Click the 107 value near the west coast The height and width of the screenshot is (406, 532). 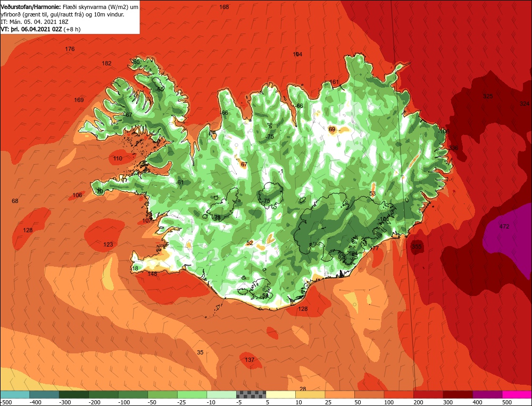[x=147, y=221]
